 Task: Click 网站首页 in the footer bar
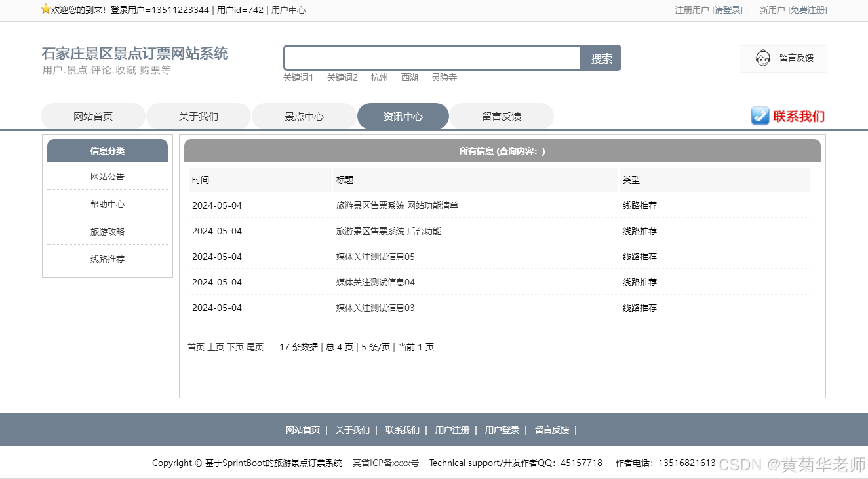pos(303,430)
